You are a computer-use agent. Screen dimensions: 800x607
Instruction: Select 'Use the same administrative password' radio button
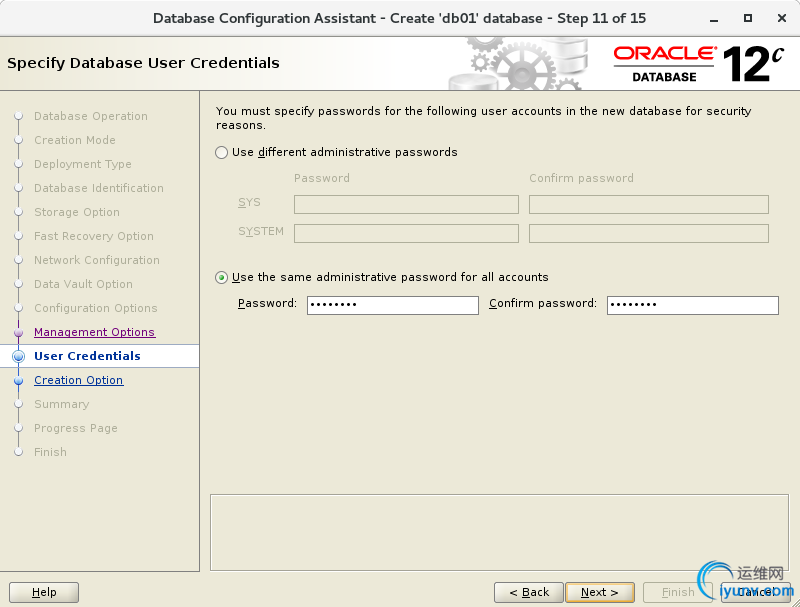(x=221, y=277)
